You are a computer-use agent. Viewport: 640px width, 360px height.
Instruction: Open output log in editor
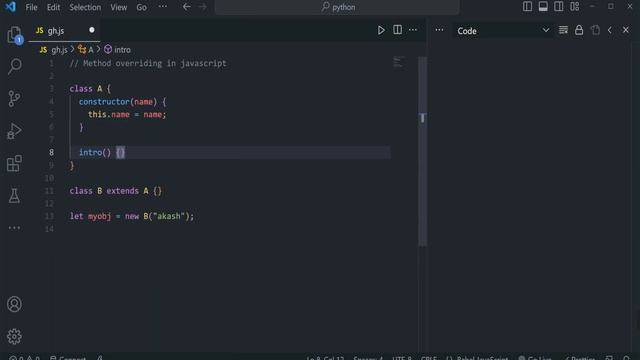coord(595,30)
